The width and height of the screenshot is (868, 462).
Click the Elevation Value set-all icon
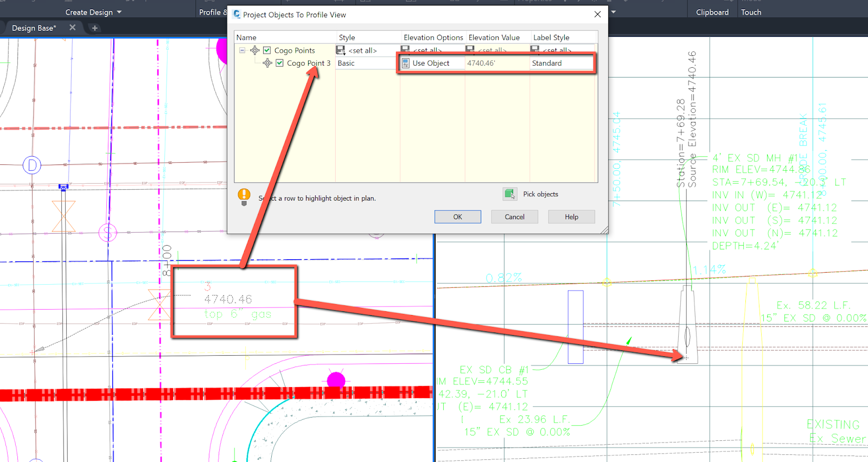click(470, 50)
